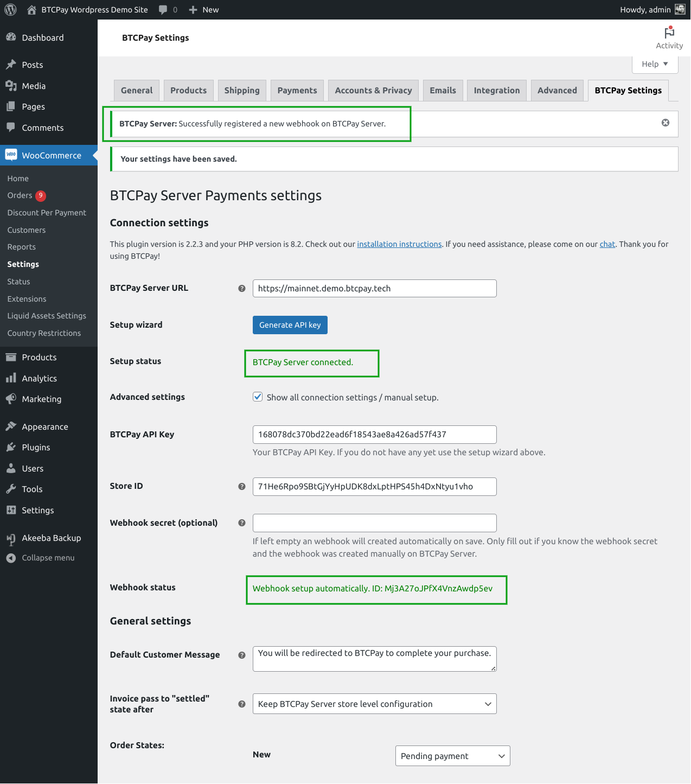Click the Generate API key button

coord(290,325)
